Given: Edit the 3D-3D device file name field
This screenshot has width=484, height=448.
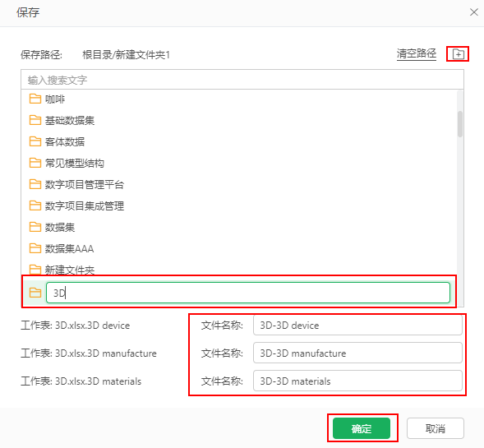Looking at the screenshot, I should point(357,326).
